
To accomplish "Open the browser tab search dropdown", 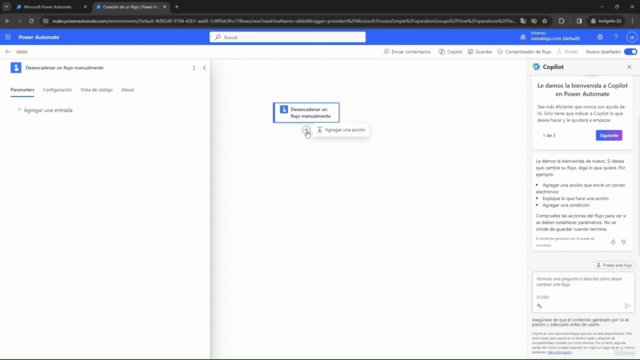I will pos(7,7).
